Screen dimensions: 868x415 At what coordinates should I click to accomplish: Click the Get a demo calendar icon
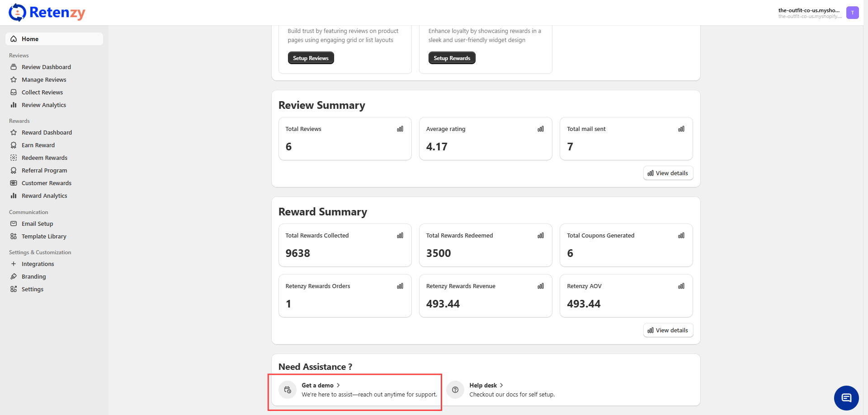(288, 390)
